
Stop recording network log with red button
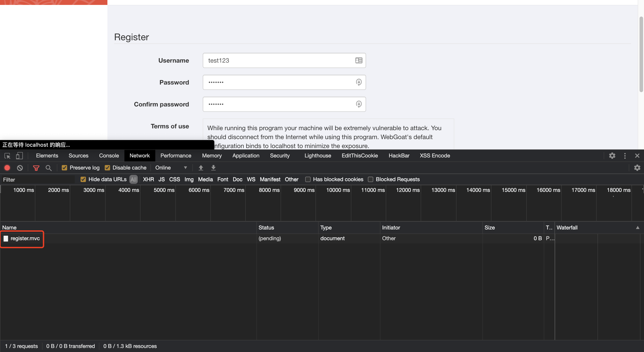click(7, 168)
